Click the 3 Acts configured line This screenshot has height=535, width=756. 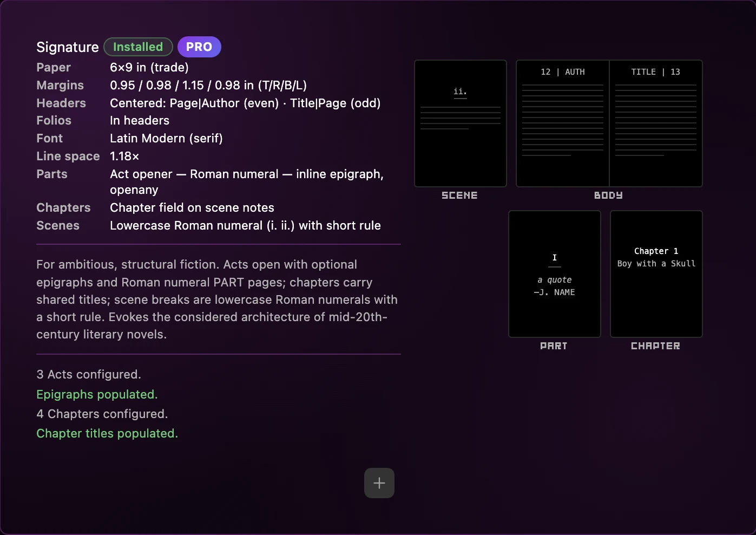pos(89,375)
